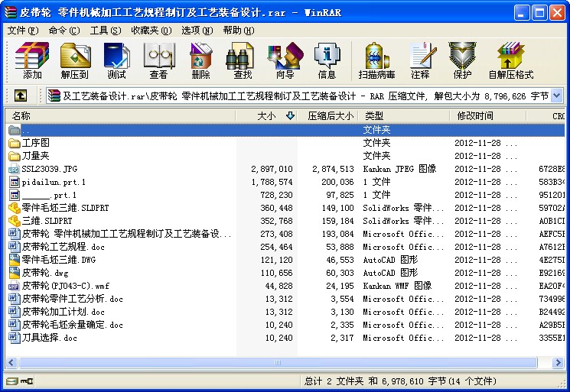This screenshot has width=570, height=392.
Task: Click the 查看 (View) toolbar icon
Action: tap(159, 60)
